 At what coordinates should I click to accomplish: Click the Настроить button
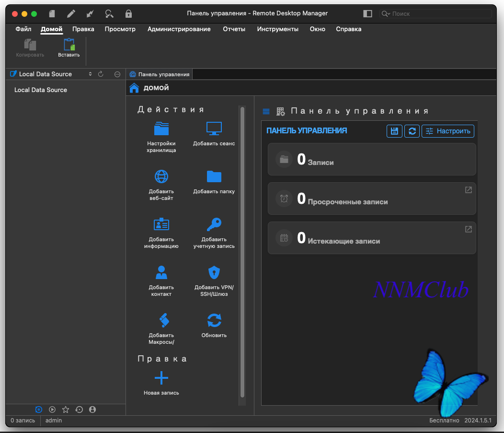tap(448, 131)
